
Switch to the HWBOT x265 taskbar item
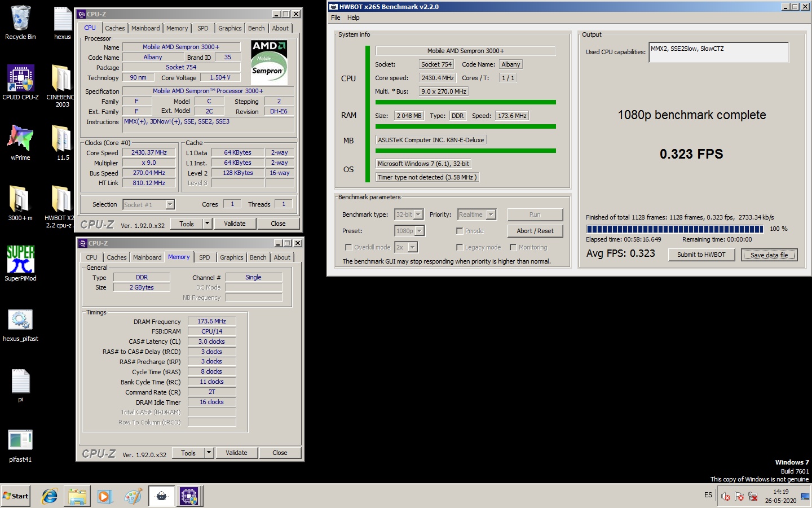coord(161,496)
